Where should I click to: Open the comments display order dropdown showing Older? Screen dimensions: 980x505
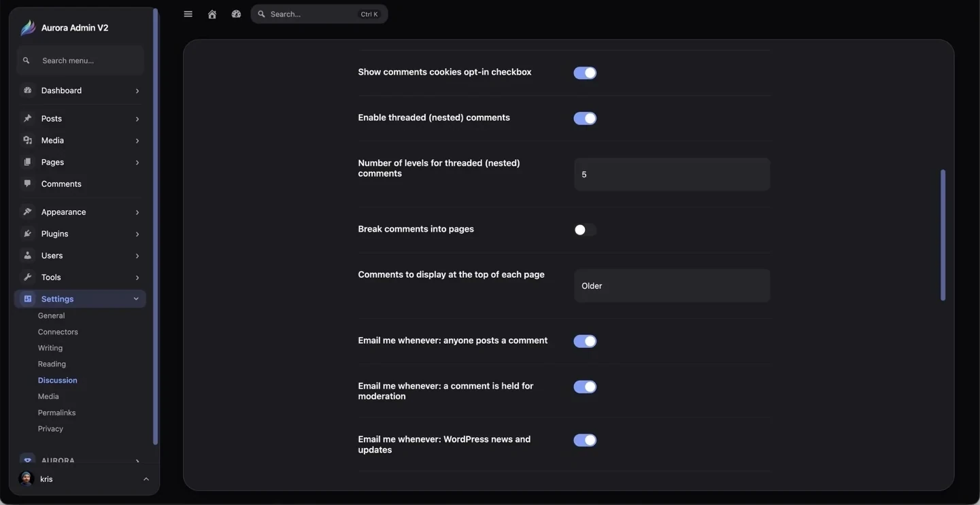pos(672,285)
